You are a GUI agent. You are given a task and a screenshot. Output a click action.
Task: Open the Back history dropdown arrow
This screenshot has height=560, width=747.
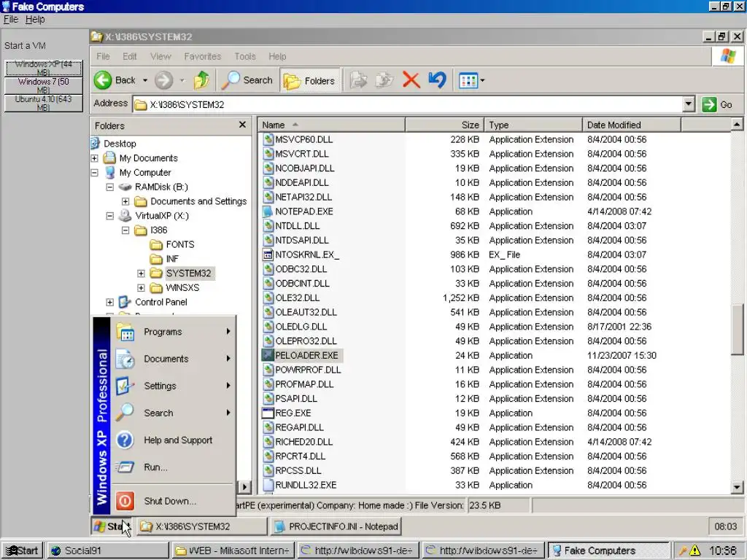pyautogui.click(x=145, y=80)
